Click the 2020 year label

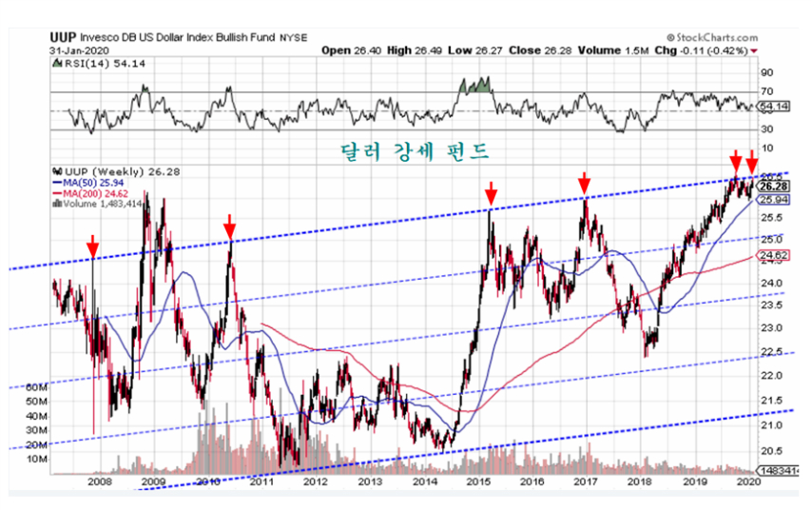749,482
